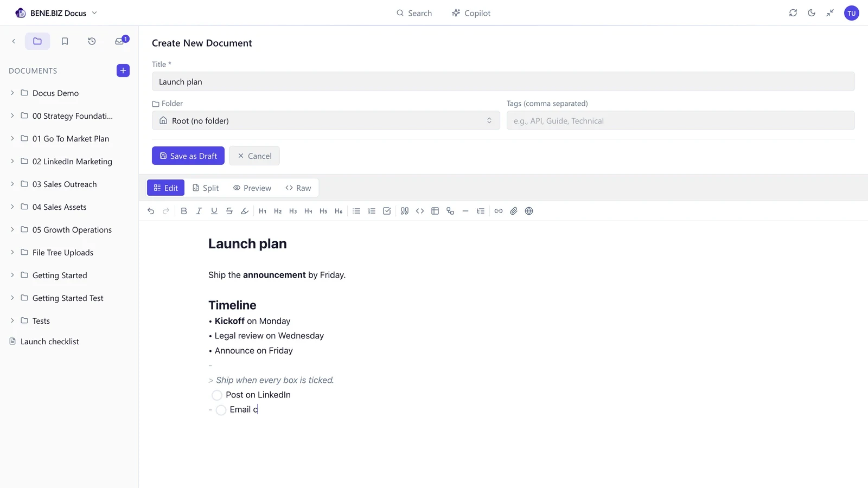Viewport: 868px width, 488px height.
Task: Select the highlight marker tool
Action: pos(245,211)
